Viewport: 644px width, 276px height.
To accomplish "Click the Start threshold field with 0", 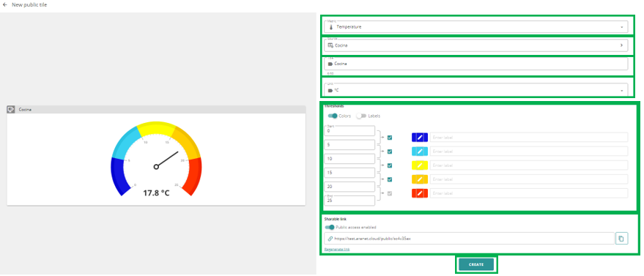I will pyautogui.click(x=349, y=131).
